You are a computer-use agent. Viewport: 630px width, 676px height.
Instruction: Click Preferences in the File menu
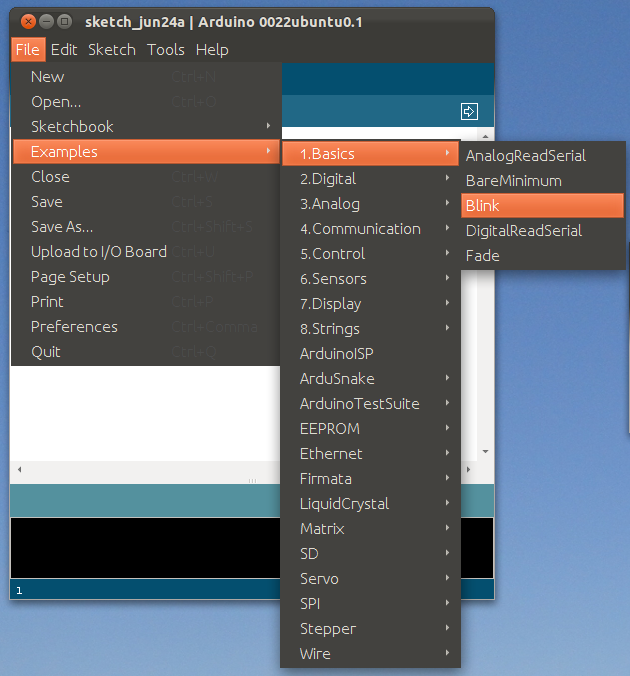(74, 327)
